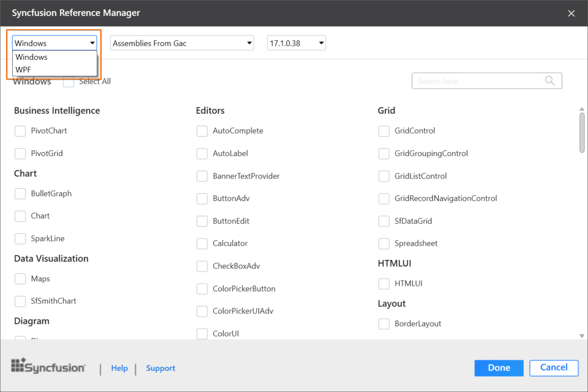
Task: Click the scrollbar up arrow
Action: (x=582, y=109)
